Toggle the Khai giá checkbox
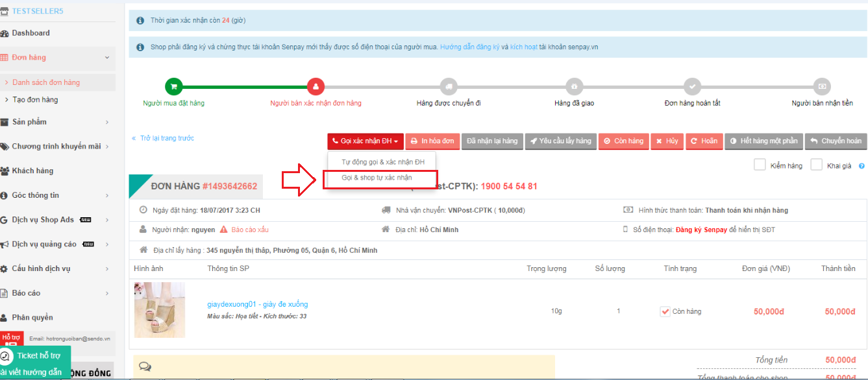868x380 pixels. pos(816,165)
